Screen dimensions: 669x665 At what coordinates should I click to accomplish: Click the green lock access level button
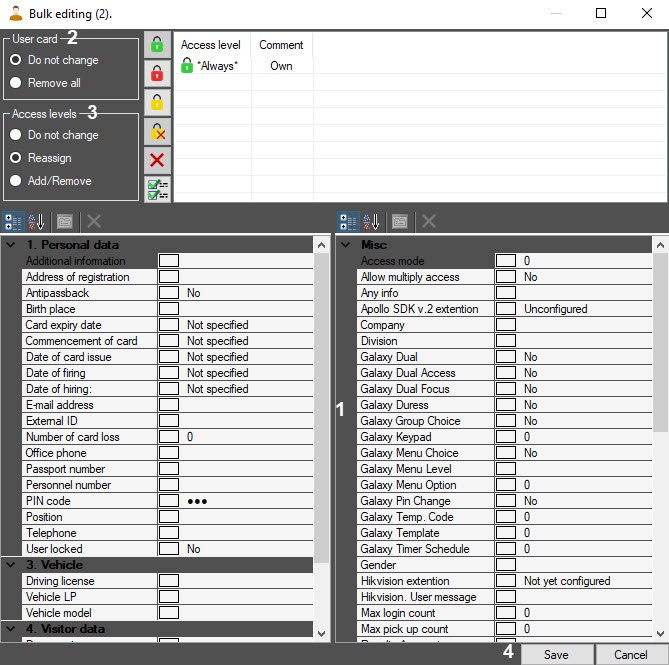[x=157, y=45]
